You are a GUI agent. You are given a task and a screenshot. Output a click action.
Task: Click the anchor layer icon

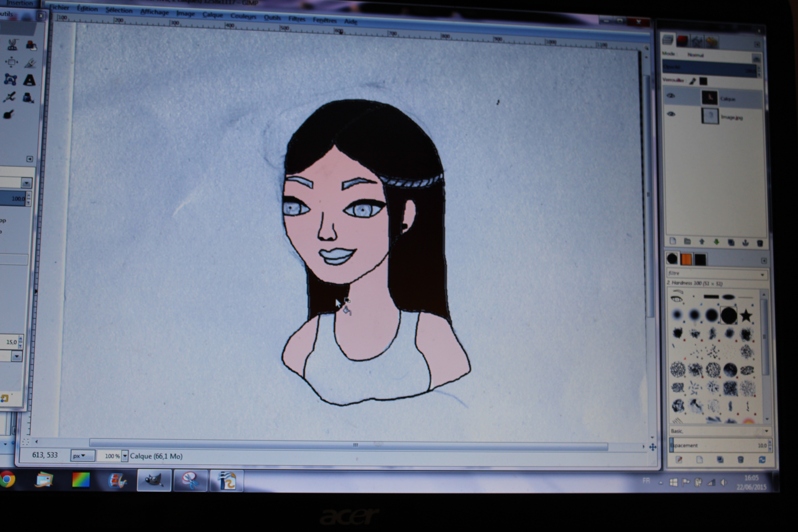pyautogui.click(x=745, y=243)
